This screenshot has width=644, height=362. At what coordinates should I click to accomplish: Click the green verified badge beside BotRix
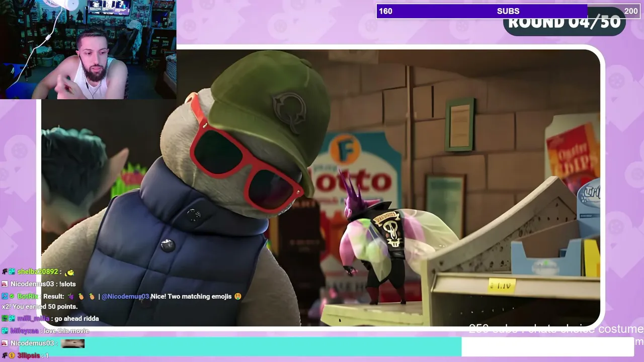pos(12,296)
